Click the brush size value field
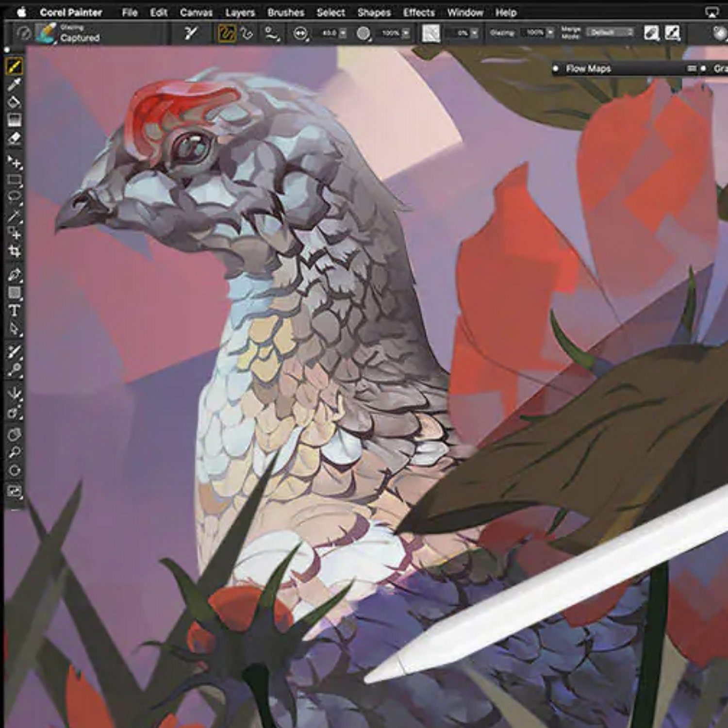728x728 pixels. (329, 33)
